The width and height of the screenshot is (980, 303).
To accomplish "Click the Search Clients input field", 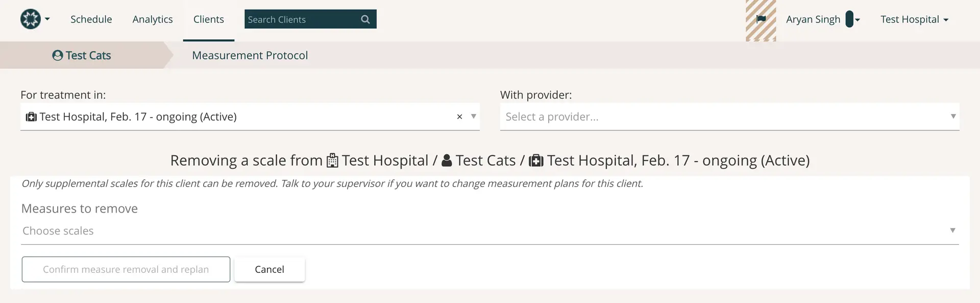I will [x=296, y=19].
